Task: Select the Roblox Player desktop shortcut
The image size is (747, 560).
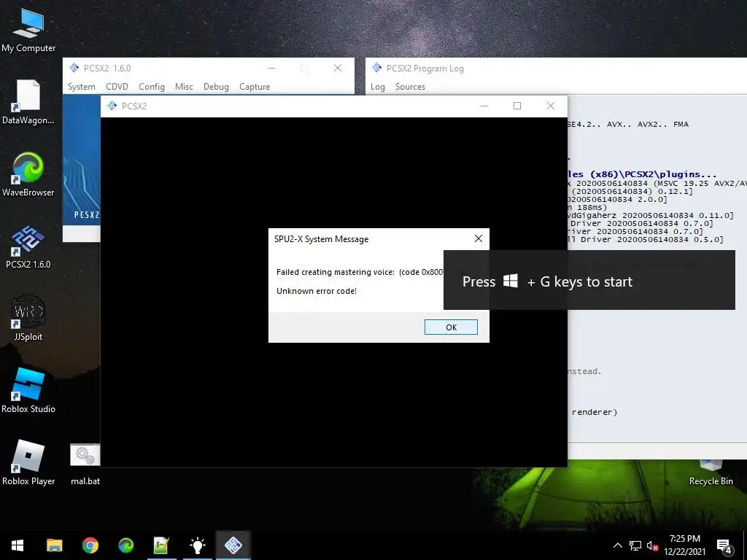Action: point(28,463)
